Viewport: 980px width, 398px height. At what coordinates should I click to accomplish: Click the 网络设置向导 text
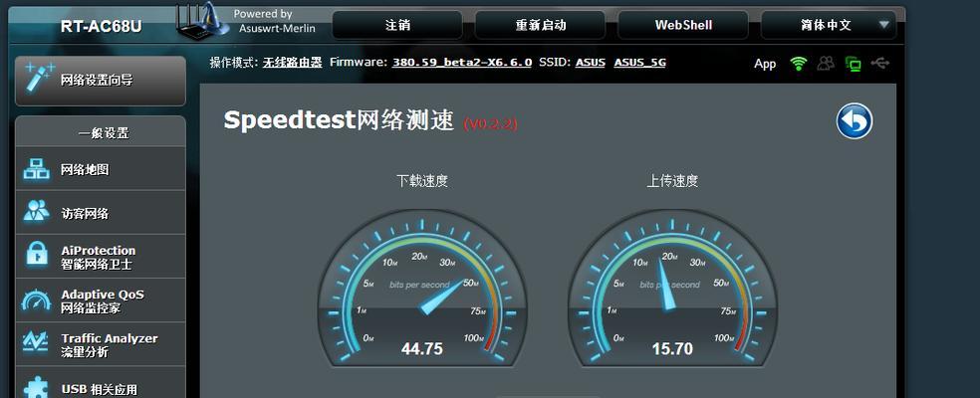pos(97,80)
